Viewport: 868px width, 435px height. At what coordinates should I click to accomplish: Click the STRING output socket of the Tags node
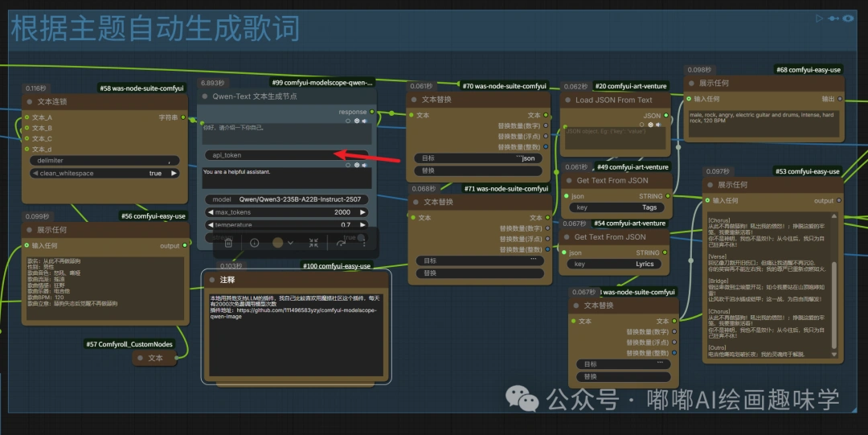pos(668,196)
